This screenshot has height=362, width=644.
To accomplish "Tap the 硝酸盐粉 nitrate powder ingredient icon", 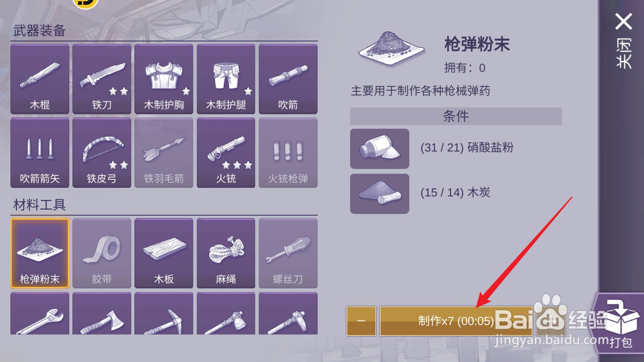I will point(380,149).
